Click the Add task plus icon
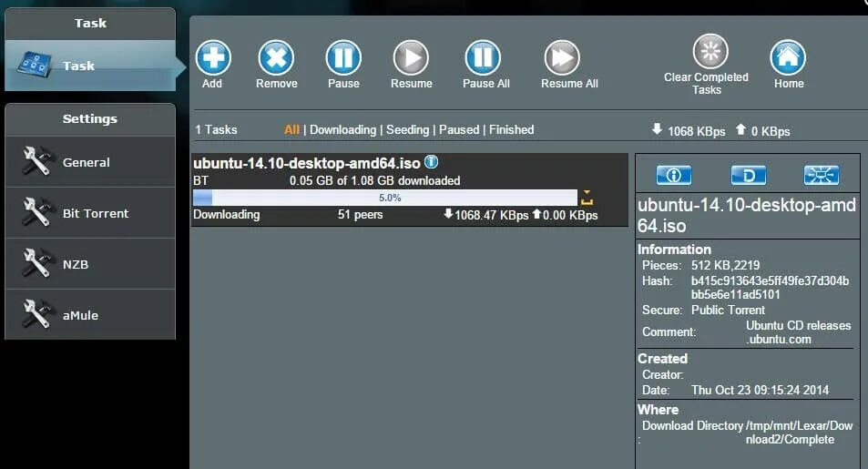Image resolution: width=868 pixels, height=469 pixels. click(213, 57)
